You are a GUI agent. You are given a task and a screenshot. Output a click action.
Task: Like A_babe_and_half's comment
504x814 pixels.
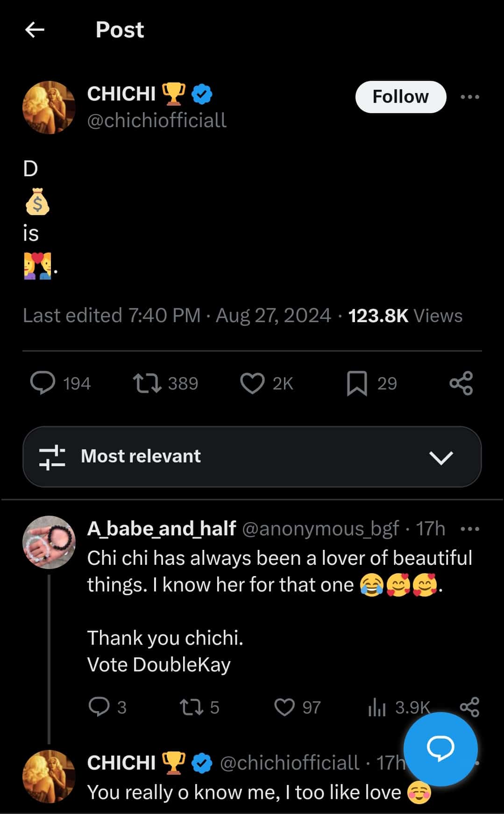[x=284, y=707]
